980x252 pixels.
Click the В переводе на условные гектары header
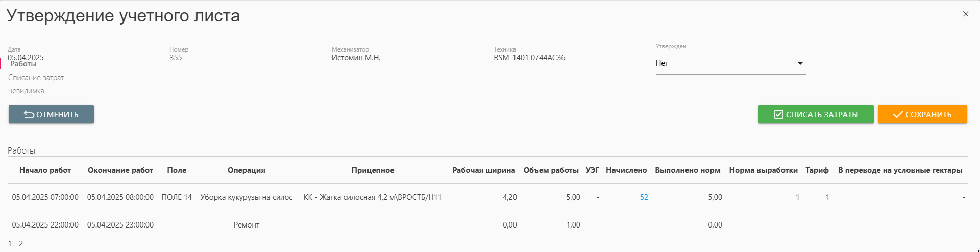[x=900, y=170]
